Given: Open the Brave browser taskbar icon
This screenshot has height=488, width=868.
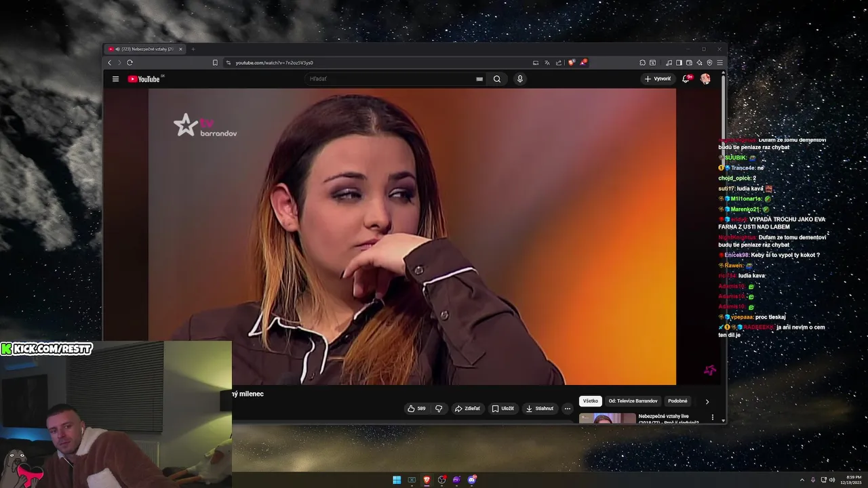Looking at the screenshot, I should (427, 480).
